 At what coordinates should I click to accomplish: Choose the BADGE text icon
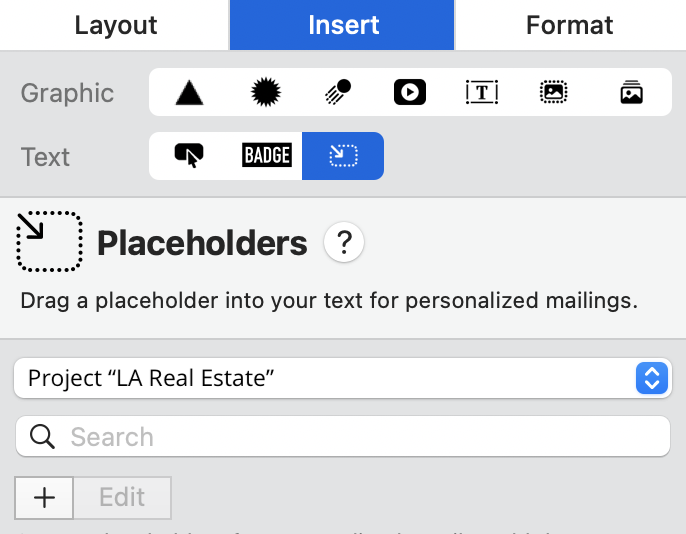266,156
